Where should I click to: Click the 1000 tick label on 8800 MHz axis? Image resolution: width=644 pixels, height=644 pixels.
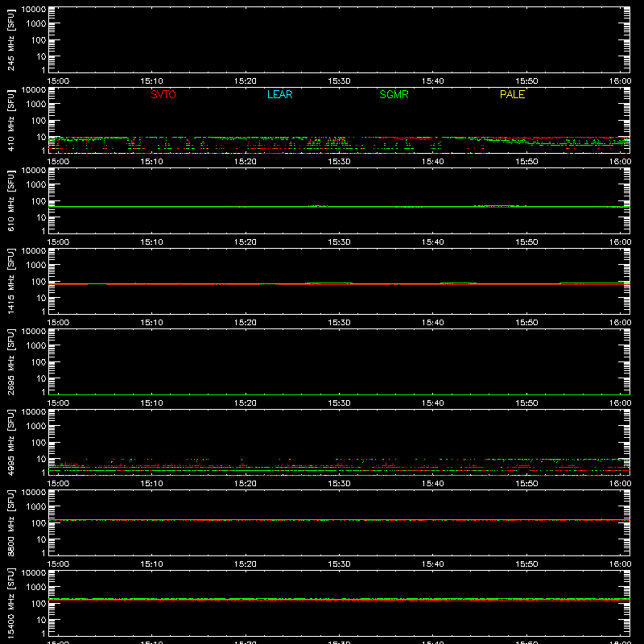(36, 507)
